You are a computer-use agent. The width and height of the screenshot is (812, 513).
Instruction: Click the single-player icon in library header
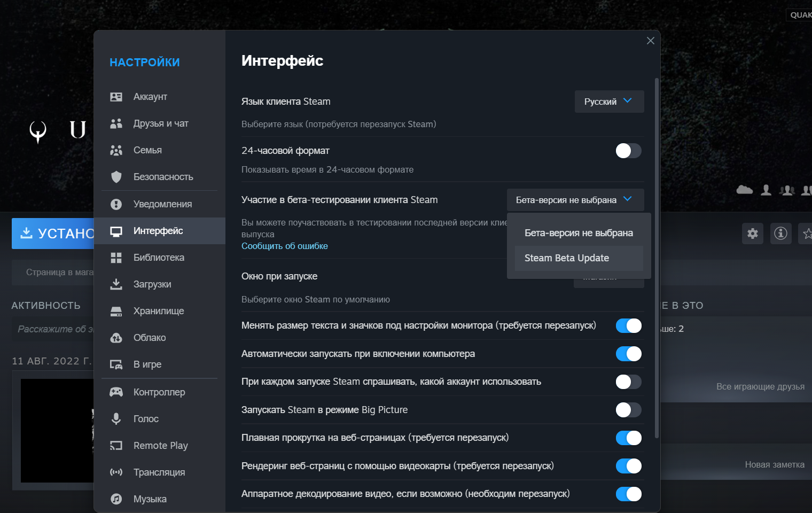766,190
